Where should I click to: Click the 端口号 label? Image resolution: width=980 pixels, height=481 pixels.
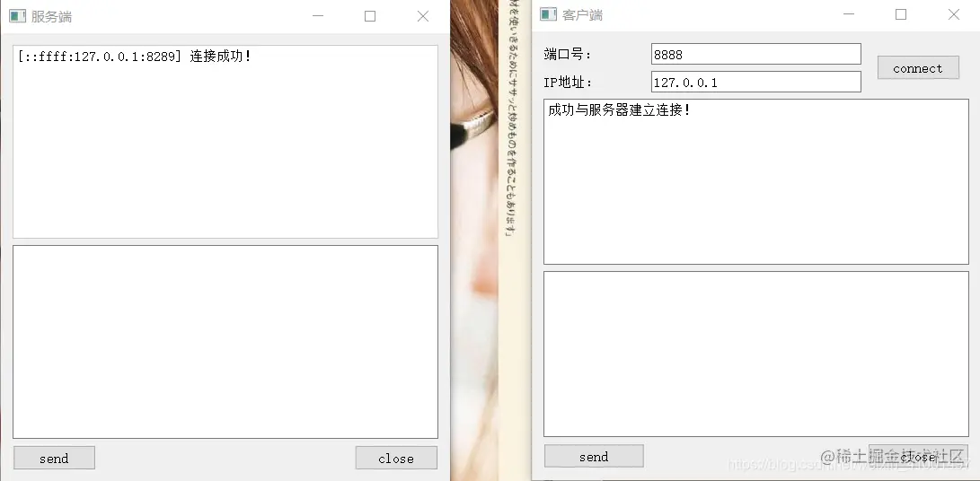point(568,55)
